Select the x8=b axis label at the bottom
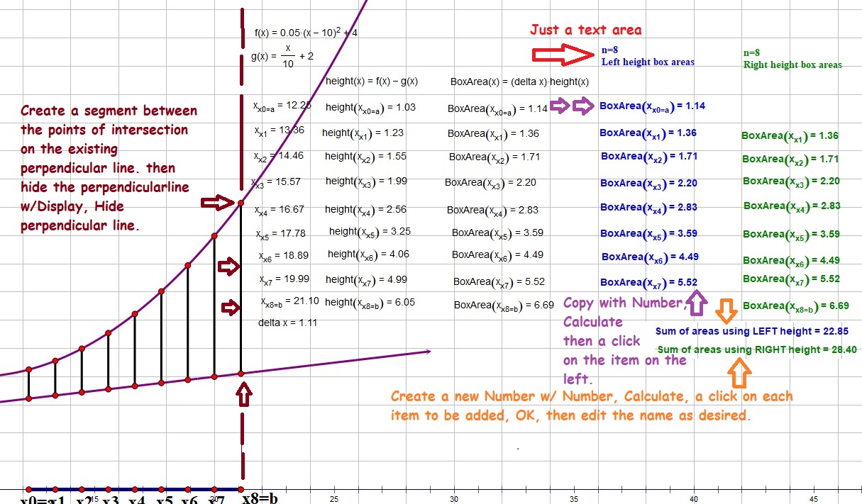 (x=259, y=498)
